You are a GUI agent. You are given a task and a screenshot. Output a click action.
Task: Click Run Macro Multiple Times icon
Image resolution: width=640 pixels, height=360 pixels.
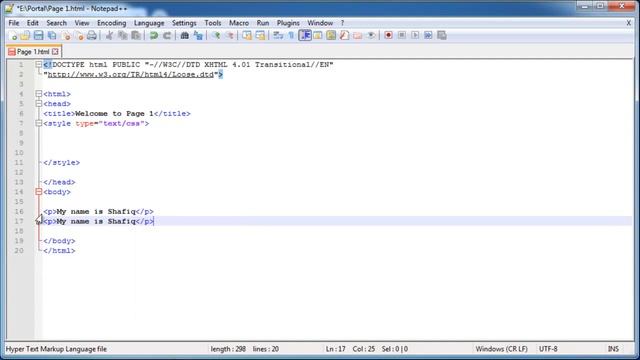428,36
